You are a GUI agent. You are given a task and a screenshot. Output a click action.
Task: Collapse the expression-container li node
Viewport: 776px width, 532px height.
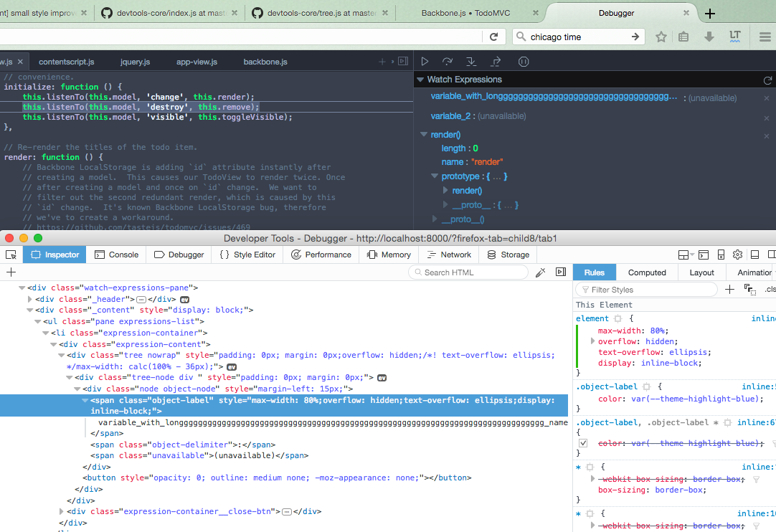45,333
